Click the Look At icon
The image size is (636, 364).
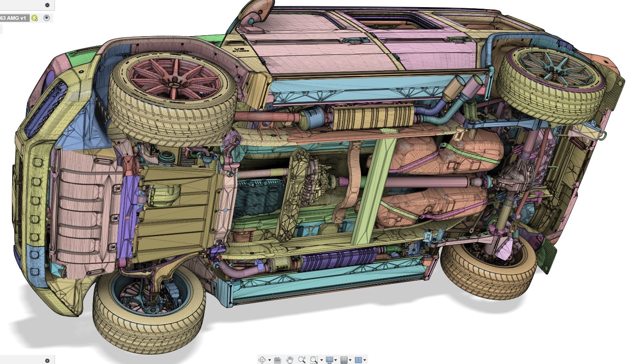click(277, 360)
